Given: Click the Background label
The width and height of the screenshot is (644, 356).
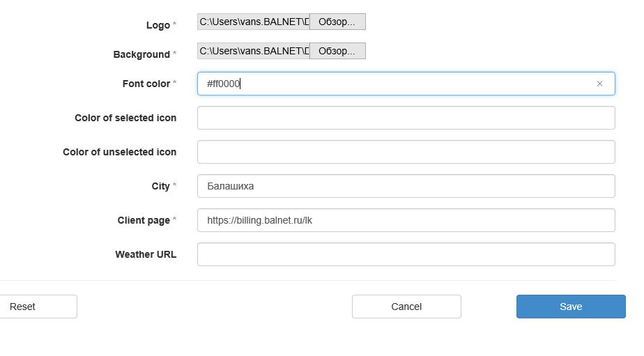Looking at the screenshot, I should pos(141,54).
